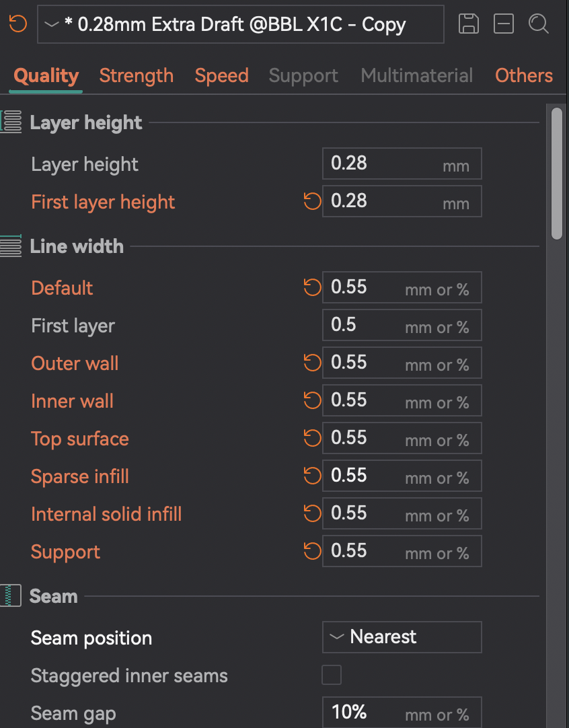Open the Speed tab
The height and width of the screenshot is (728, 569).
[x=221, y=75]
